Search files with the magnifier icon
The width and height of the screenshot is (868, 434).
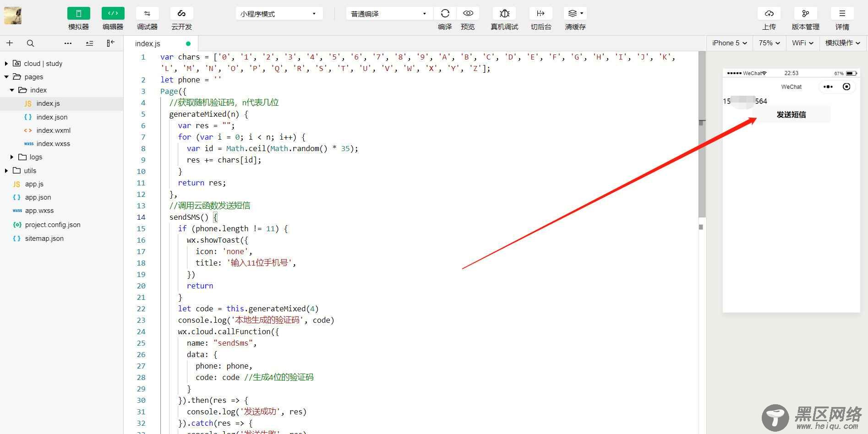(30, 43)
